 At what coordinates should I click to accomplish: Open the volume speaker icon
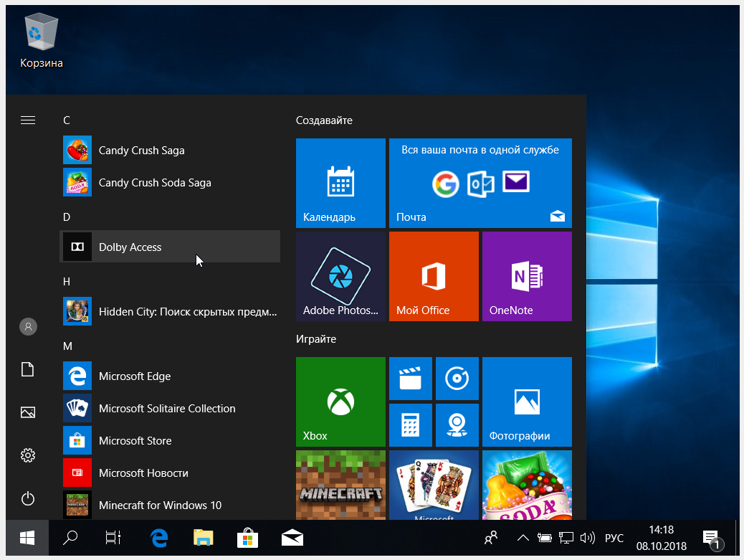pyautogui.click(x=588, y=538)
